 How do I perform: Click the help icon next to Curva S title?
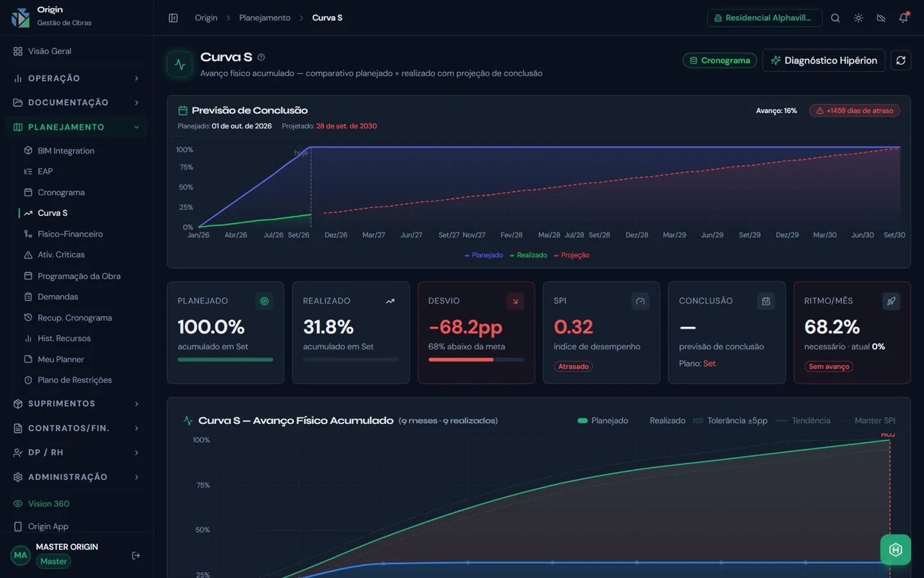tap(261, 57)
